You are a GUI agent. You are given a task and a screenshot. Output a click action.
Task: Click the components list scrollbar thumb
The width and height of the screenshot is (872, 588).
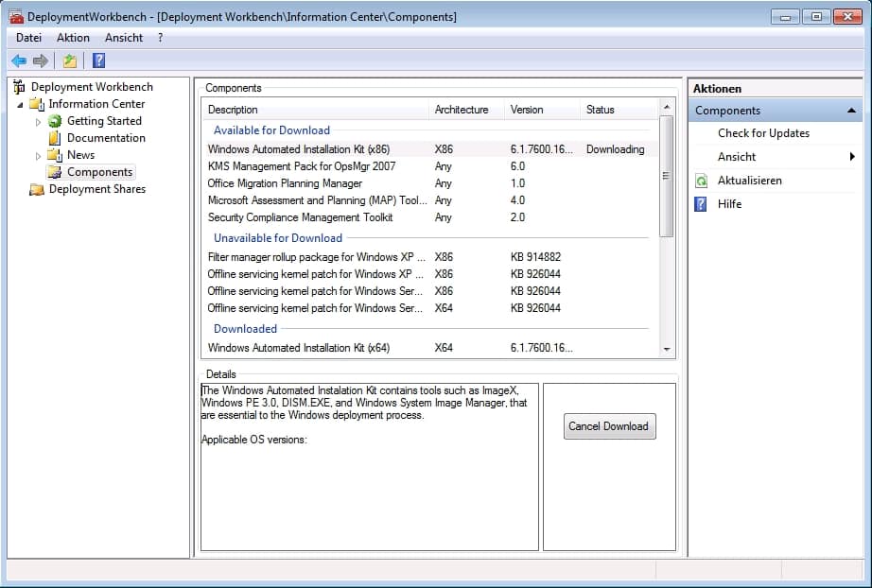click(666, 176)
